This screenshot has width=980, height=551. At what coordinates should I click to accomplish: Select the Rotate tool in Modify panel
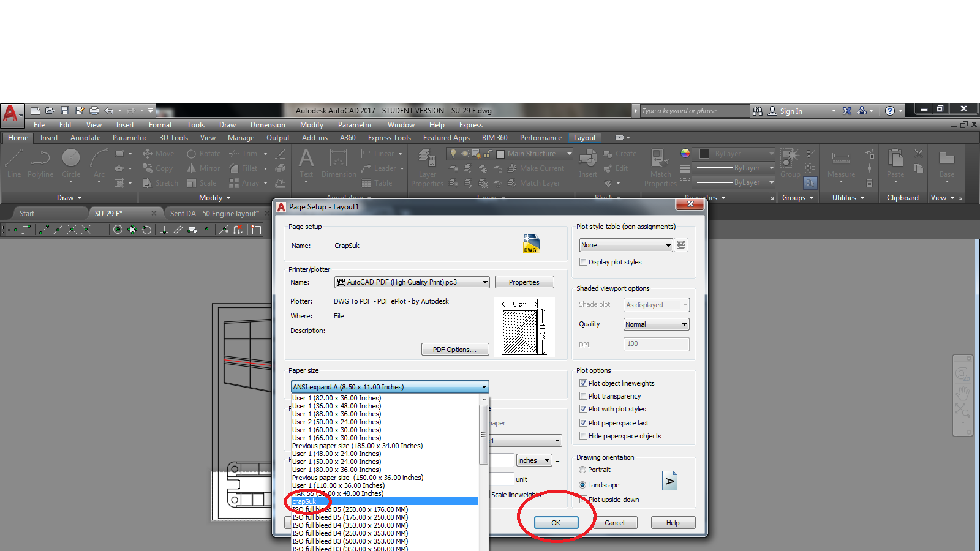[203, 154]
